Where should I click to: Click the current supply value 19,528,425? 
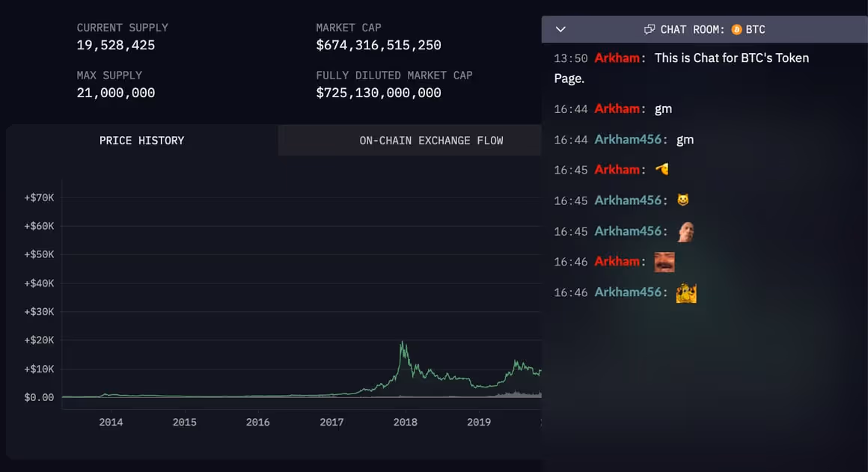tap(116, 46)
